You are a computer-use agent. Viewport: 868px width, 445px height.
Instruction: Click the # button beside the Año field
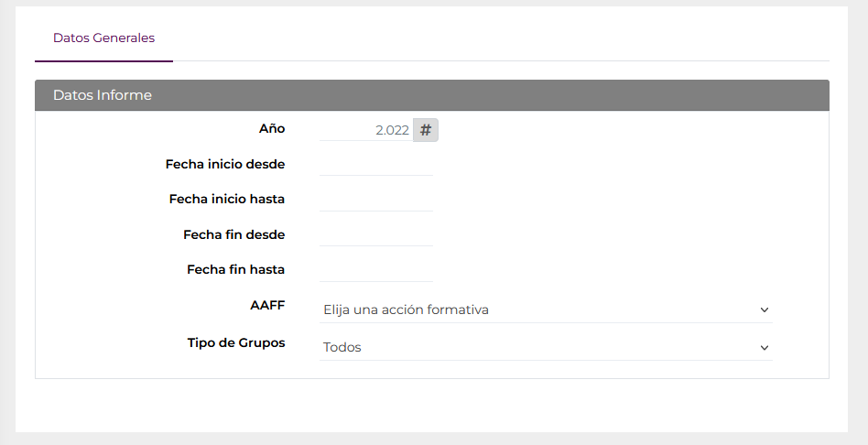tap(425, 130)
